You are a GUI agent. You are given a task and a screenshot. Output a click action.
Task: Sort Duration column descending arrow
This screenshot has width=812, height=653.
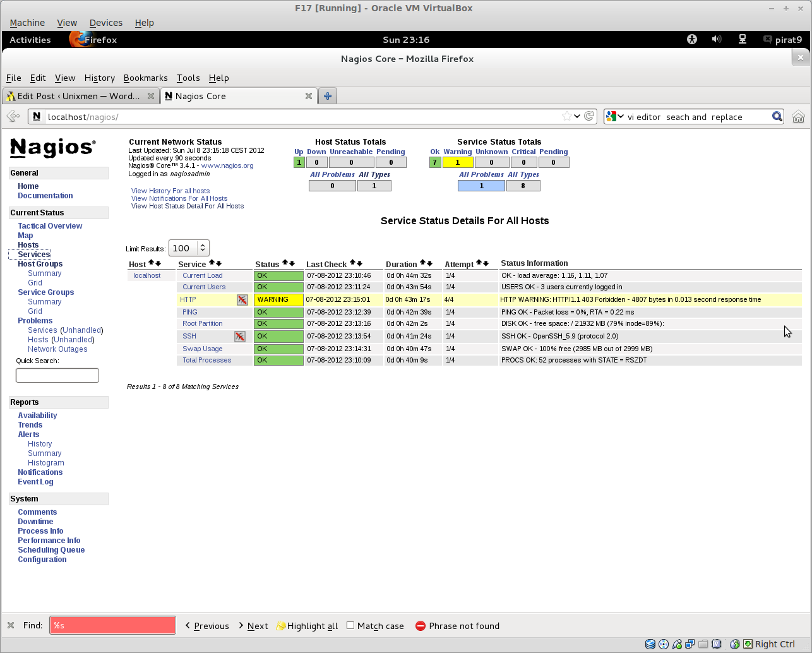[429, 263]
